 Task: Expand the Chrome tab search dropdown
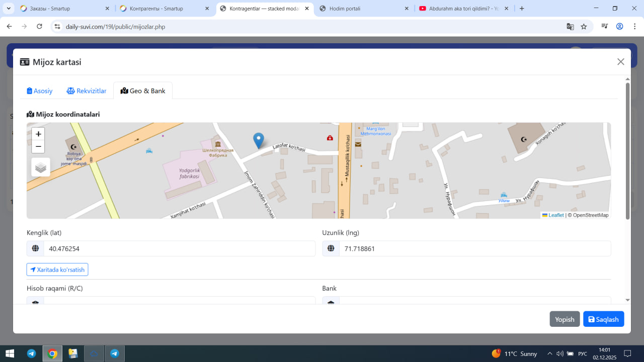pyautogui.click(x=9, y=9)
